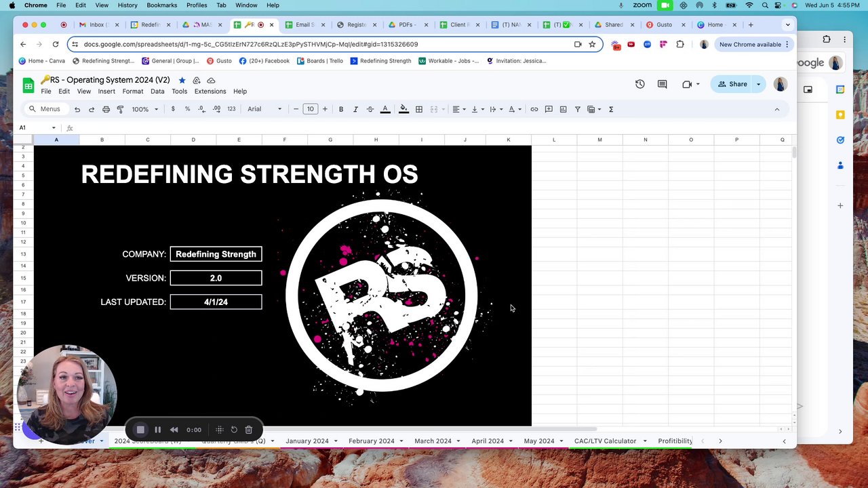Click the Share button
868x488 pixels.
point(732,84)
